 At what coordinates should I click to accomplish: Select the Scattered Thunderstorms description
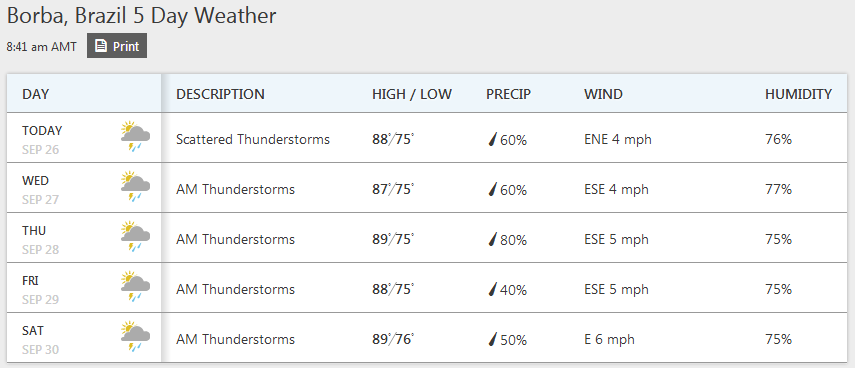[x=253, y=140]
